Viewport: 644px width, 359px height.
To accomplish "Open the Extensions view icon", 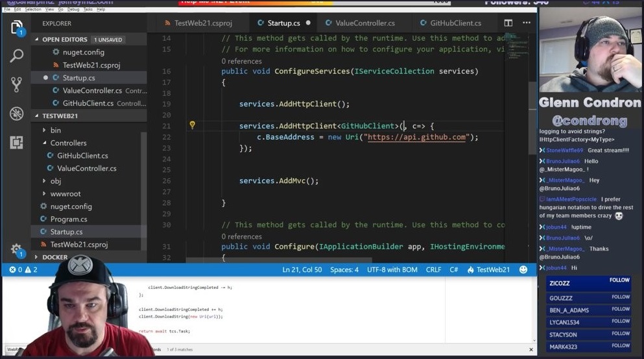I will point(16,142).
